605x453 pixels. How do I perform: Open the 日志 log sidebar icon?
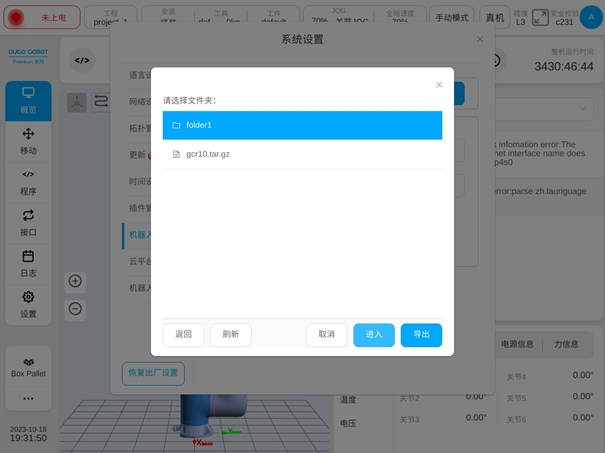[x=28, y=262]
